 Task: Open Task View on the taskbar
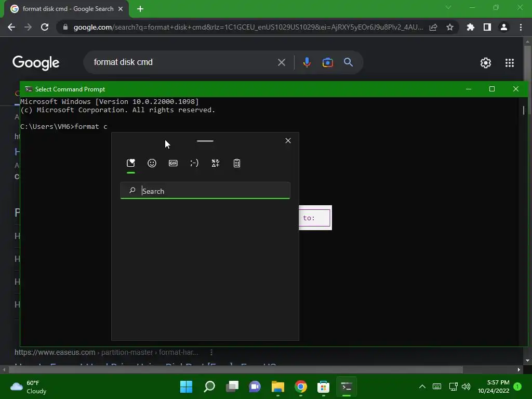232,387
